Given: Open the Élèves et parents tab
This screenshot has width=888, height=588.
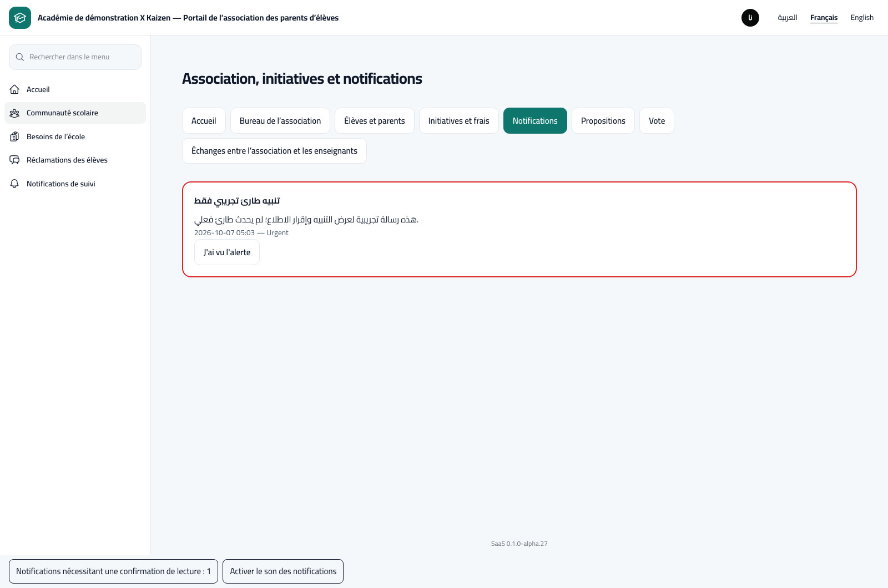Looking at the screenshot, I should [375, 121].
